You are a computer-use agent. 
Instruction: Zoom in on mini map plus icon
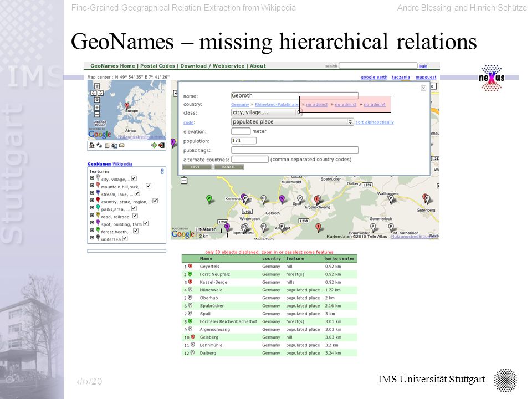point(97,108)
